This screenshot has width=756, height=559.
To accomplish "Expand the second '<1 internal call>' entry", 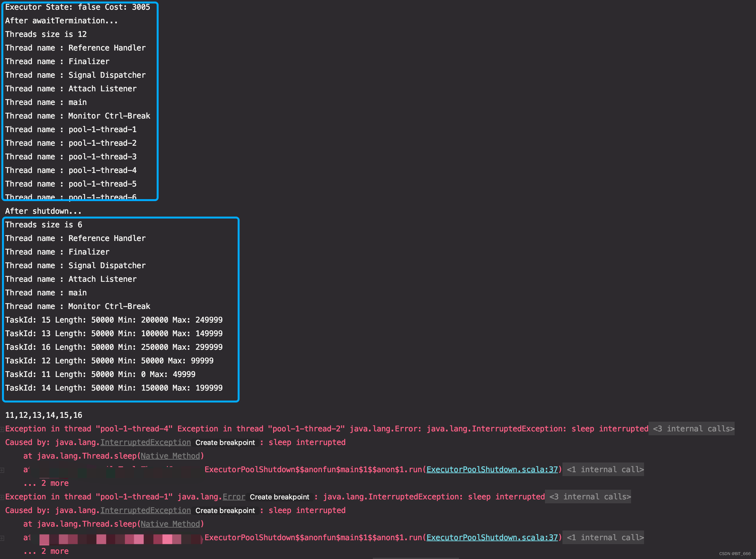I will point(603,538).
